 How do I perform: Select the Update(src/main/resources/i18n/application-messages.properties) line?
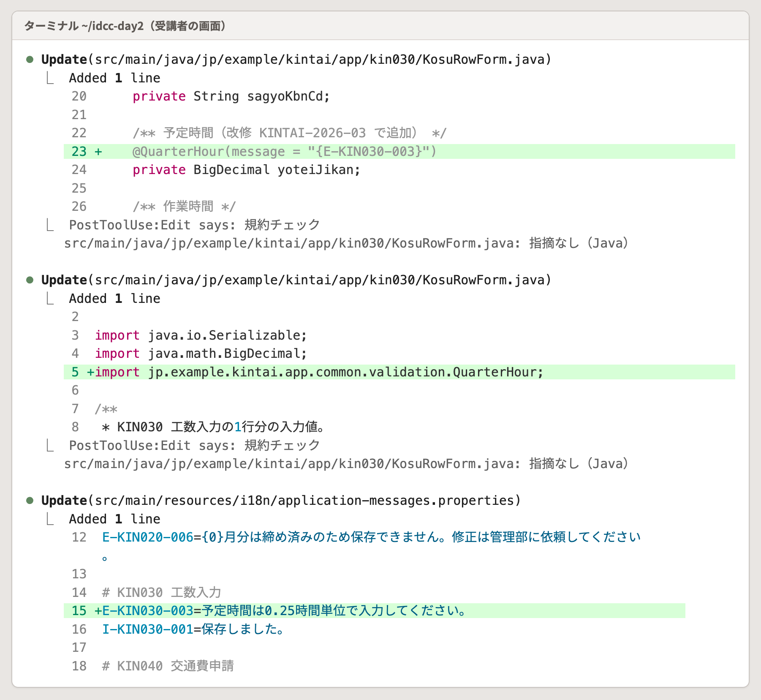coord(281,501)
